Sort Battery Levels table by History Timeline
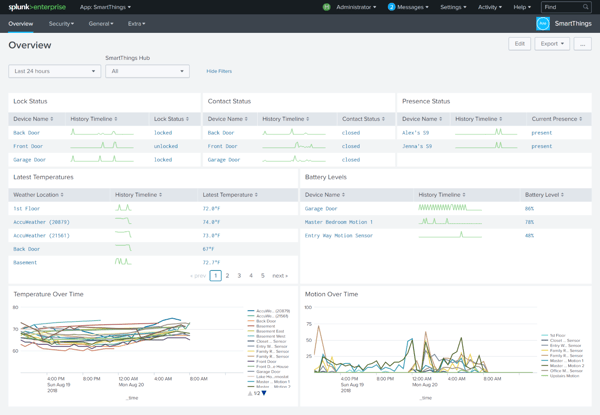600x415 pixels. click(442, 195)
